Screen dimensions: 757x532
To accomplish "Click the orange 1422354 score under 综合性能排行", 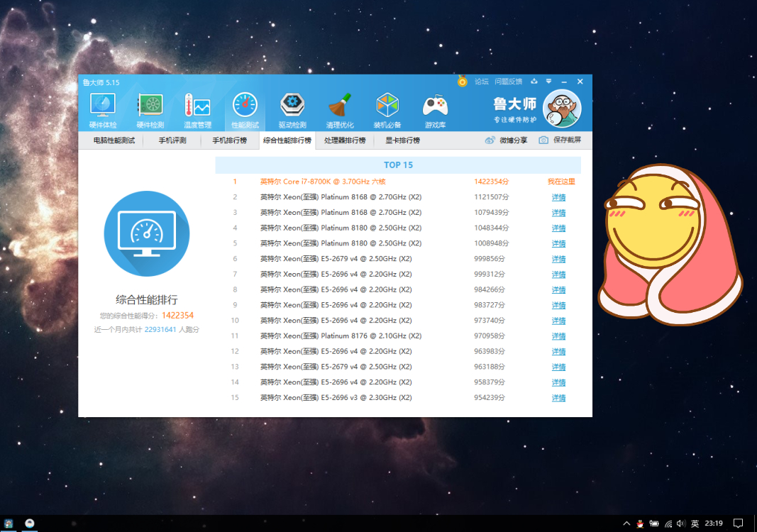I will pyautogui.click(x=177, y=315).
